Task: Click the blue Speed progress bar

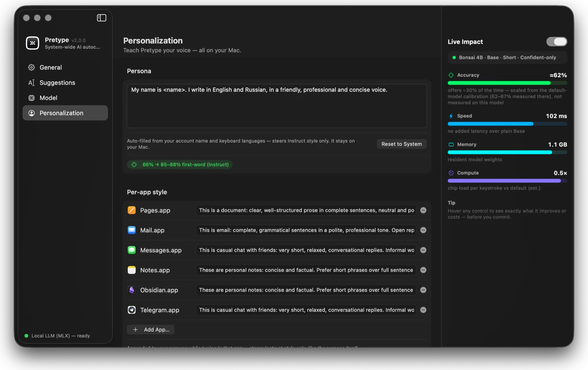Action: click(507, 124)
